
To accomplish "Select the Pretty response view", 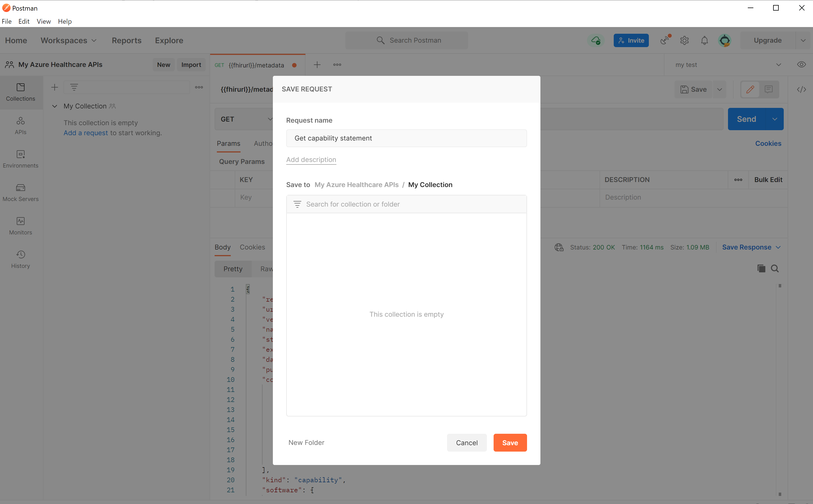I will pyautogui.click(x=233, y=269).
